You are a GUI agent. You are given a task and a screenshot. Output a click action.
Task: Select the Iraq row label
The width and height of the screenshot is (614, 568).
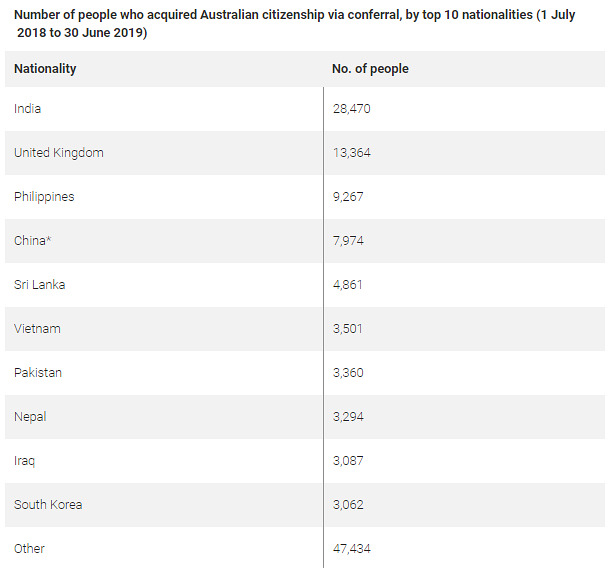(x=24, y=461)
